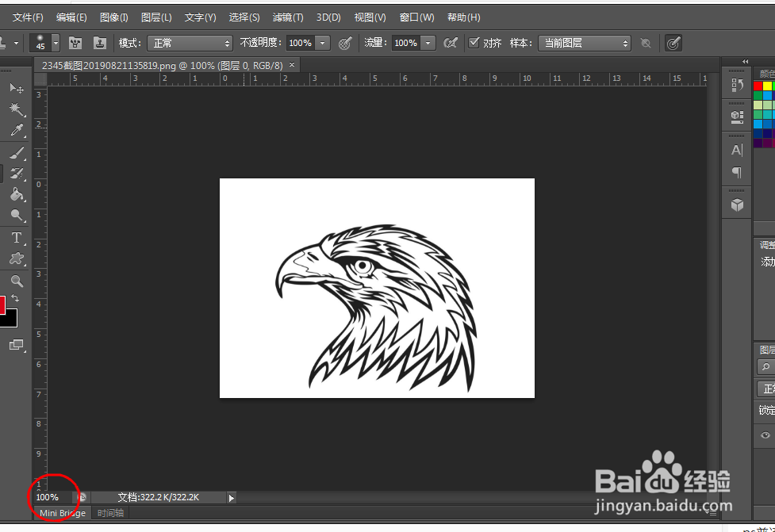Toggle ignore adjustment layers when cloning
775x532 pixels.
pyautogui.click(x=646, y=43)
